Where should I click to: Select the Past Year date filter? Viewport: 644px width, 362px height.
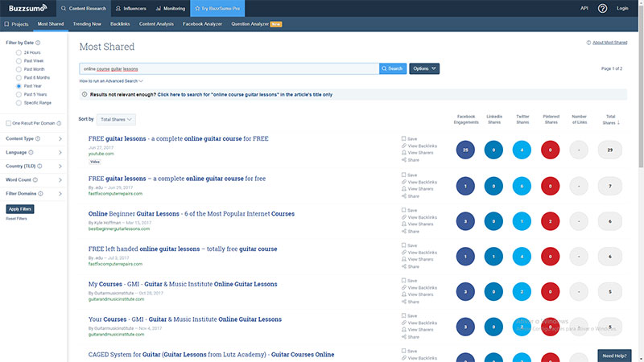[19, 86]
